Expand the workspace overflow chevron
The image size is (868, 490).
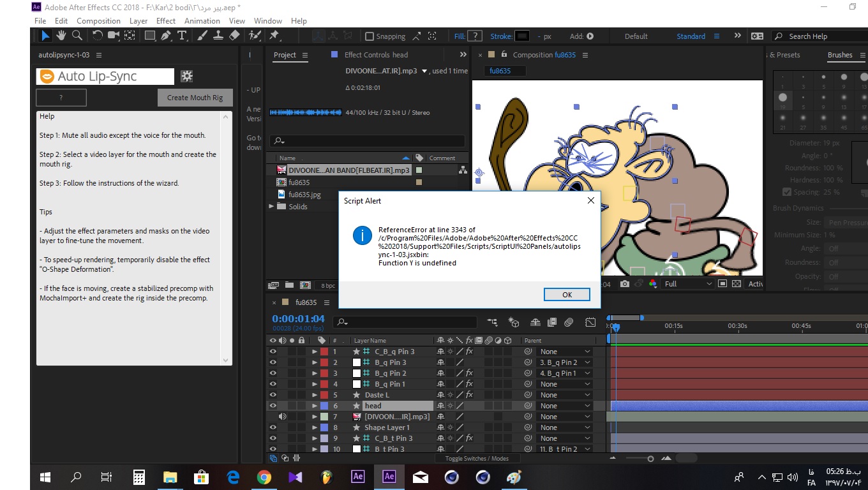pyautogui.click(x=738, y=36)
